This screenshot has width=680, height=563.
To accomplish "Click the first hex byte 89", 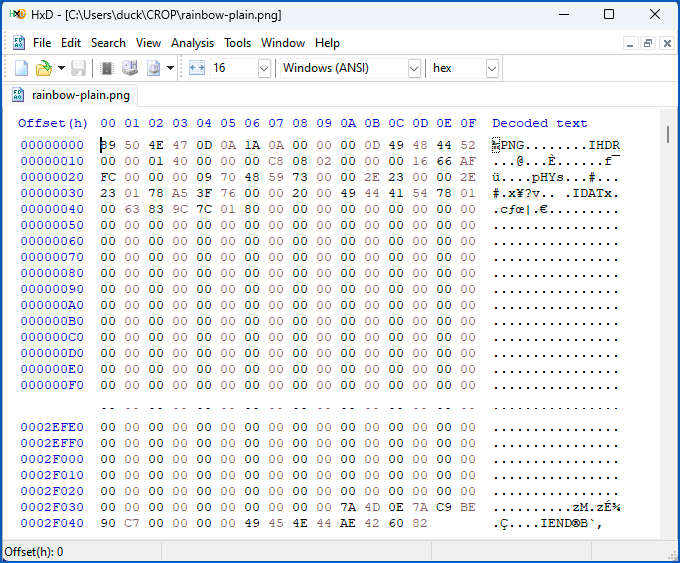I will point(108,145).
